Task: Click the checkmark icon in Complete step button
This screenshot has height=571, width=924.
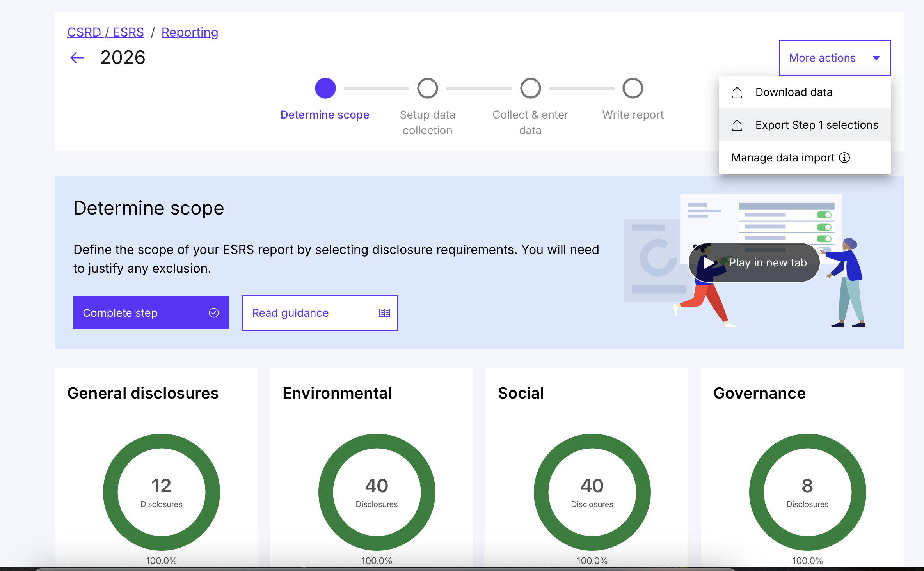Action: (x=213, y=313)
